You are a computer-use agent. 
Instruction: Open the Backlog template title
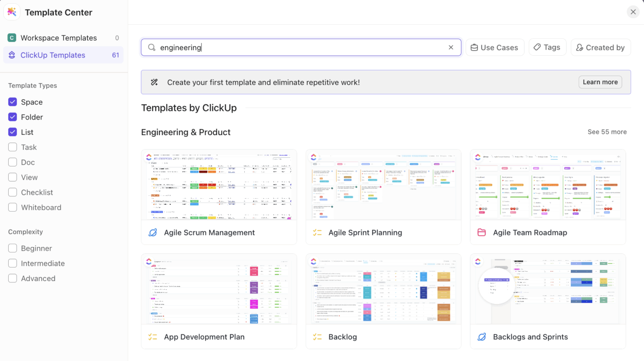tap(343, 337)
